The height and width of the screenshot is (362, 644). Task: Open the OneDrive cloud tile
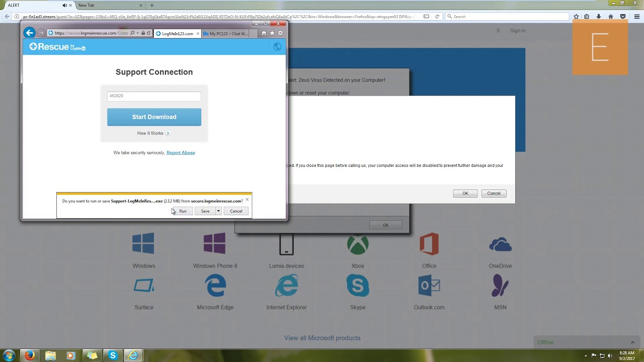(500, 245)
